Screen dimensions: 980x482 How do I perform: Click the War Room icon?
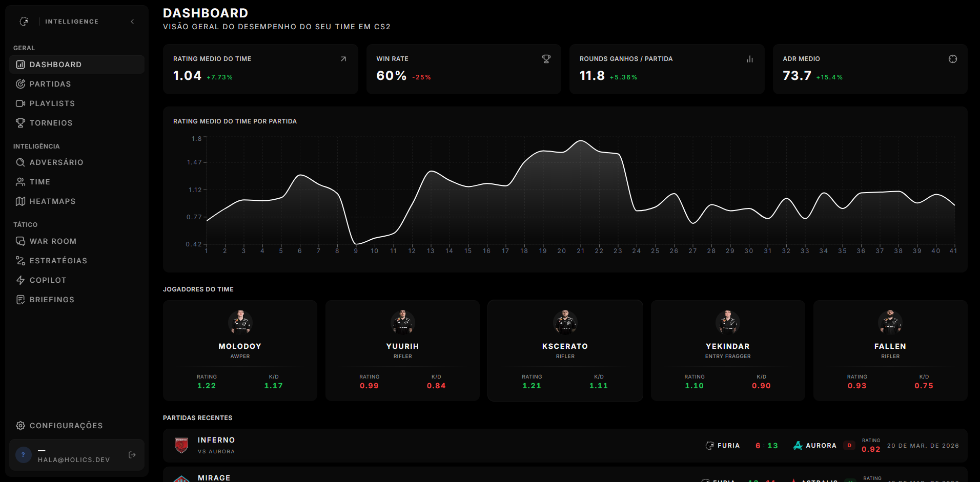click(21, 241)
